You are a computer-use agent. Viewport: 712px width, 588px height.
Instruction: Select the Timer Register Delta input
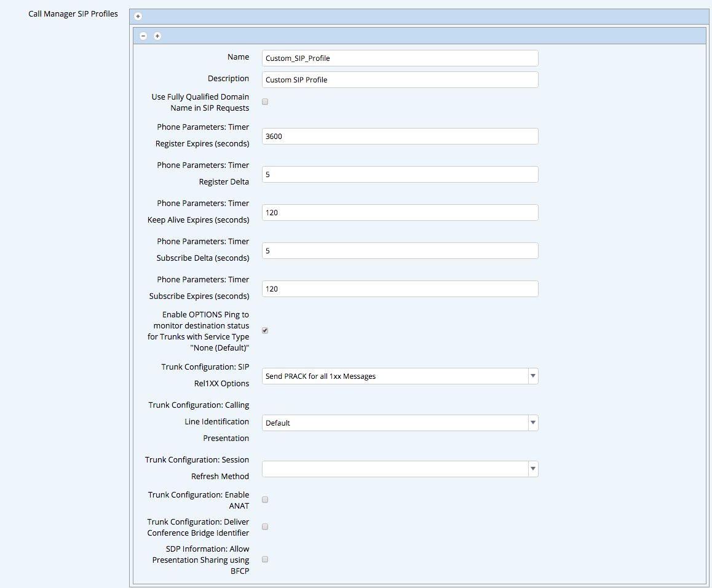tap(400, 174)
